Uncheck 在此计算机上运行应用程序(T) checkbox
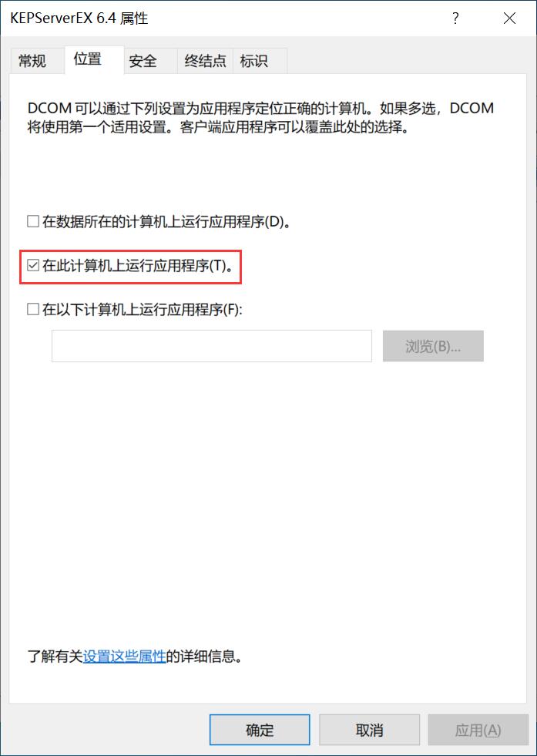 pyautogui.click(x=33, y=265)
